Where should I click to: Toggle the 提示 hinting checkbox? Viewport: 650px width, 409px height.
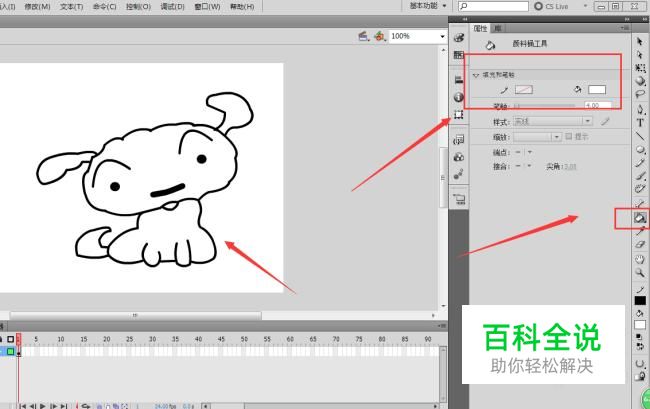tap(569, 136)
